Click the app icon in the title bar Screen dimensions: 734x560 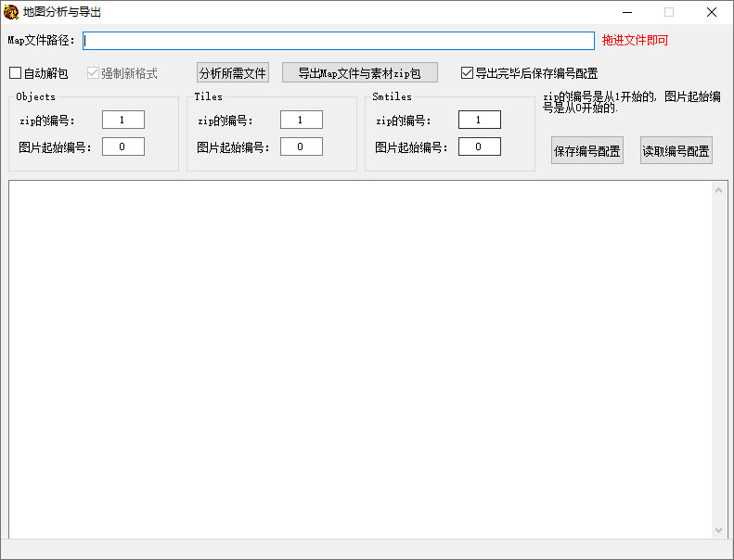click(11, 12)
